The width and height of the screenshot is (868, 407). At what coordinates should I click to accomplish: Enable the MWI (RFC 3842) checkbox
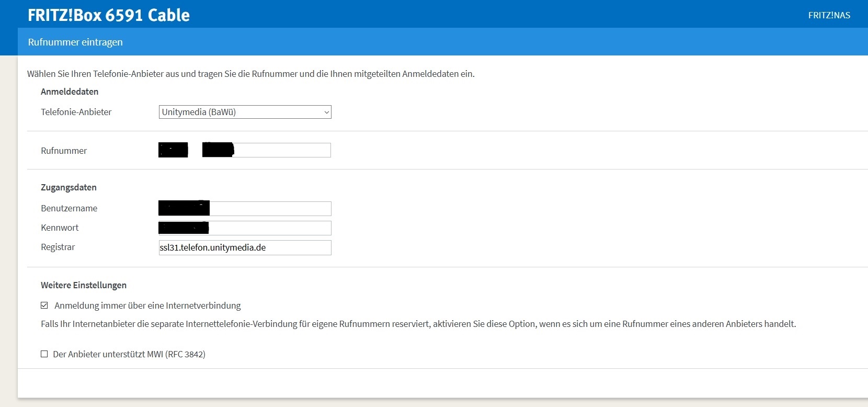[x=44, y=354]
